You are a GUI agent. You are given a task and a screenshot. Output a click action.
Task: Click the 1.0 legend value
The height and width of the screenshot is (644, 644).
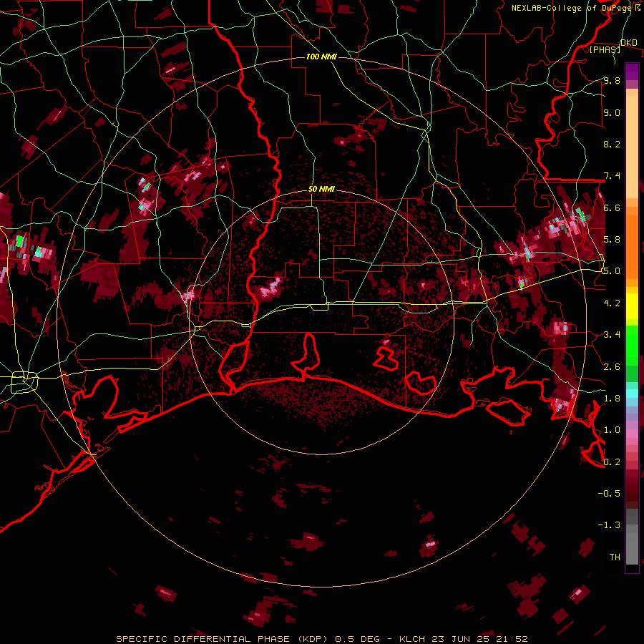pos(612,430)
